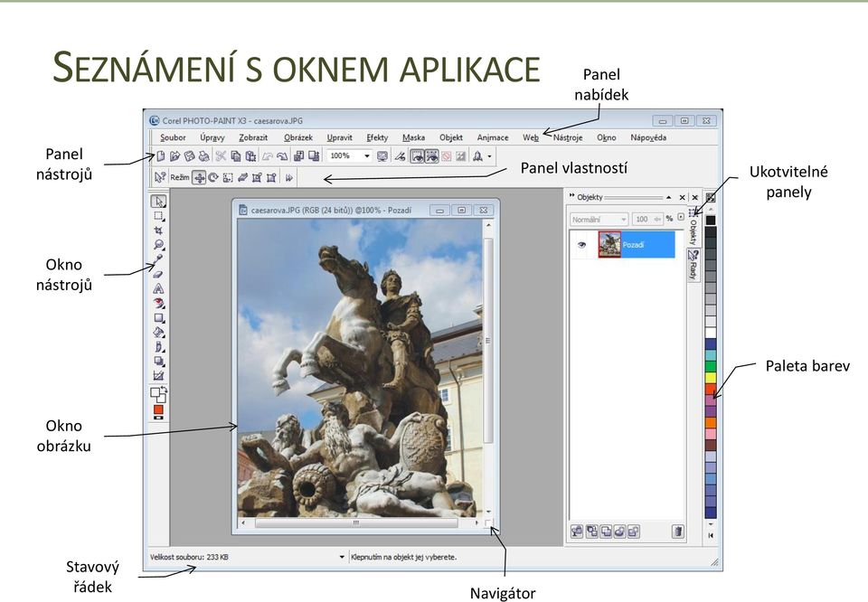This screenshot has height=602, width=868.
Task: Click the Import icon next to Redo
Action: 299,156
